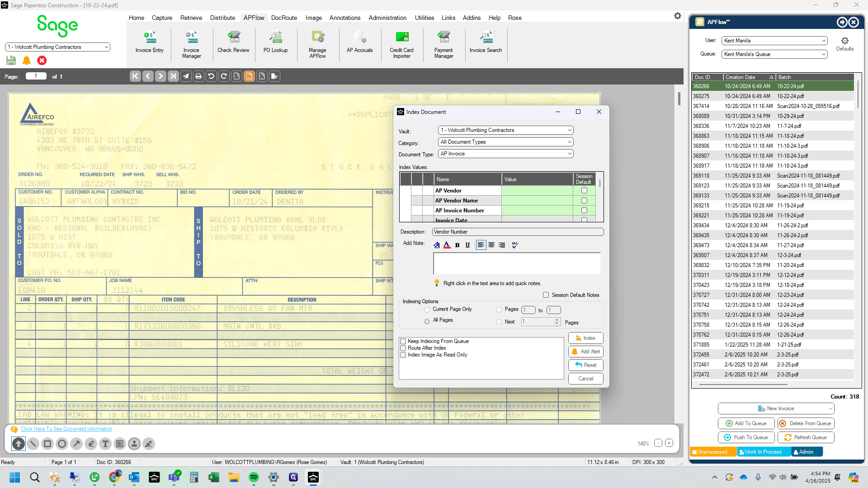Jump to last page of document

173,76
